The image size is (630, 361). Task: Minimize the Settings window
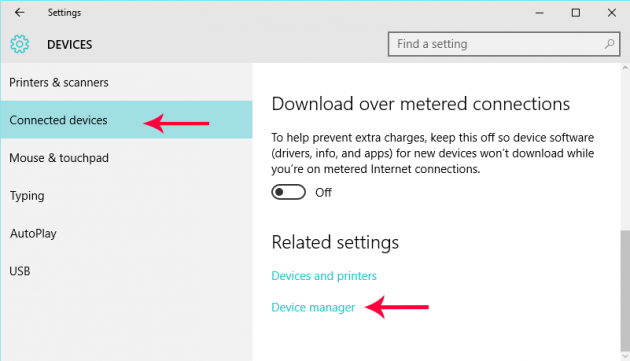(x=539, y=13)
